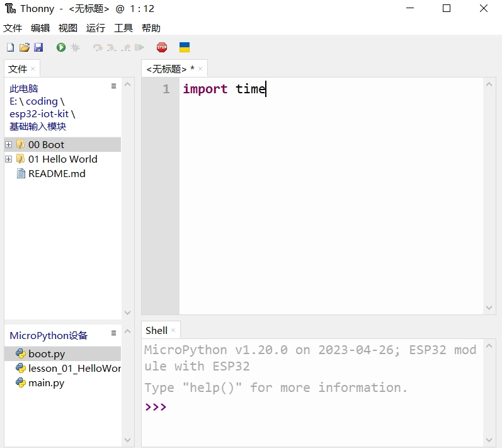
Task: Select the Shell tab
Action: [156, 331]
